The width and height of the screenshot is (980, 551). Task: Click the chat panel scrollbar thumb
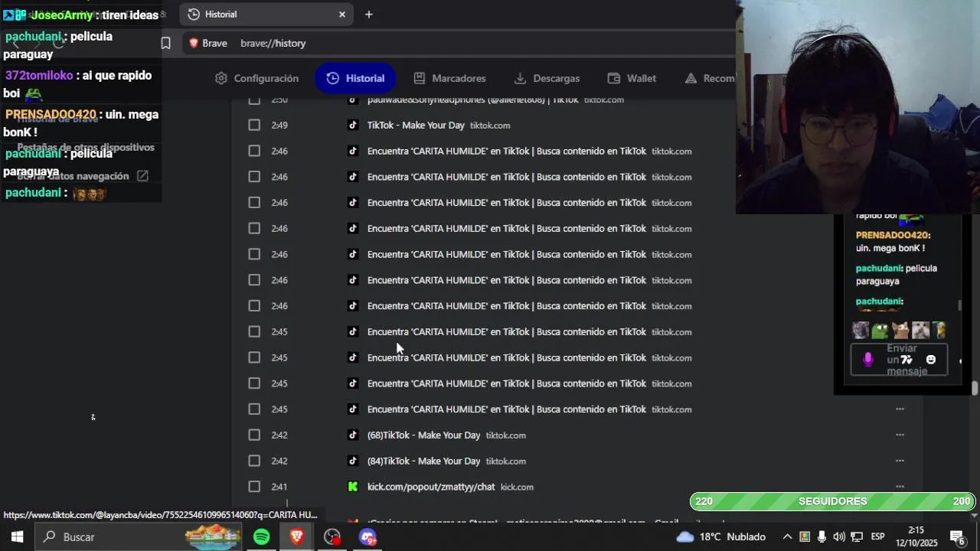[960, 305]
